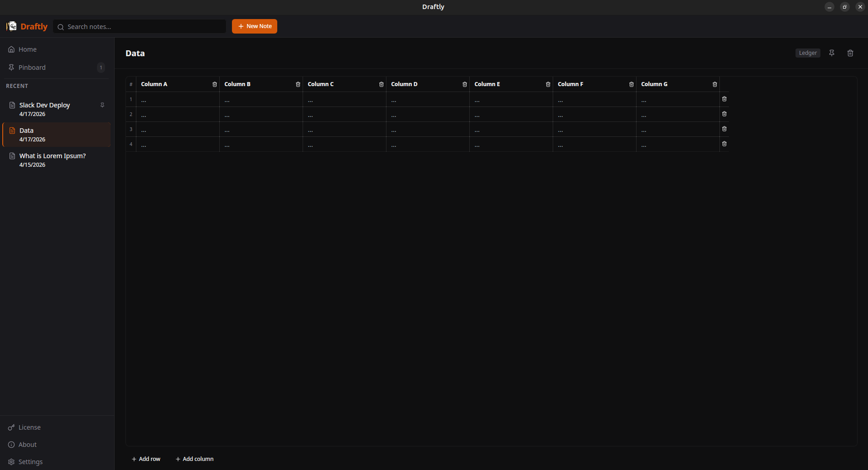868x470 pixels.
Task: Edit row 2 cell under Column F
Action: [x=594, y=114]
